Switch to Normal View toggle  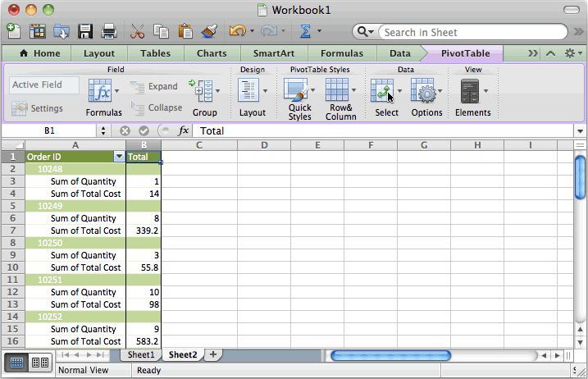click(x=17, y=363)
